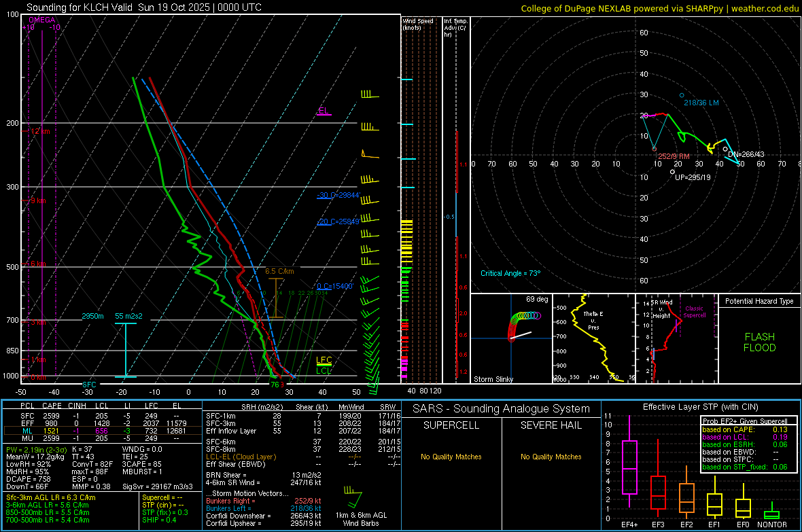Image resolution: width=802 pixels, height=532 pixels.
Task: Click the red 'Bunkers Right = 252/9 kt' line
Action: point(264,501)
